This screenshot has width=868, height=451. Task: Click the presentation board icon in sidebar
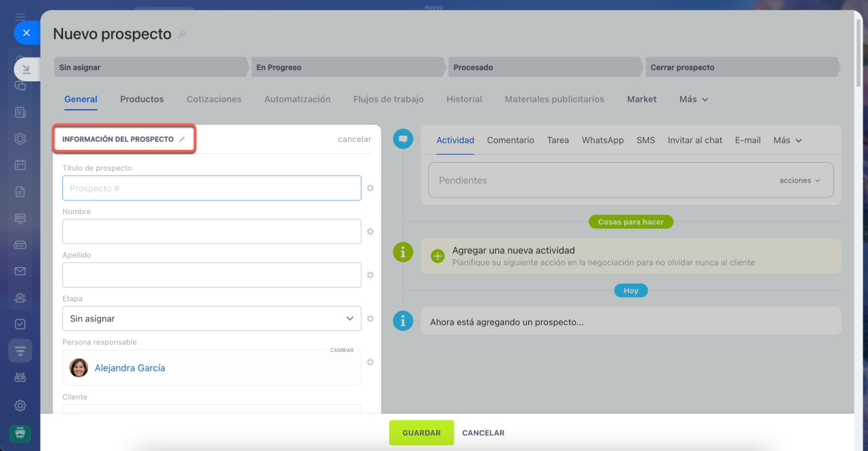click(20, 218)
